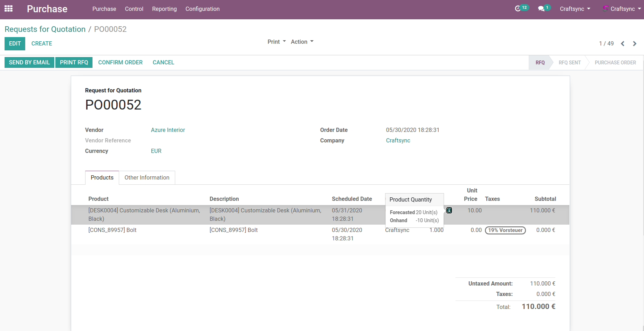
Task: Go to previous record arrow
Action: coord(623,44)
